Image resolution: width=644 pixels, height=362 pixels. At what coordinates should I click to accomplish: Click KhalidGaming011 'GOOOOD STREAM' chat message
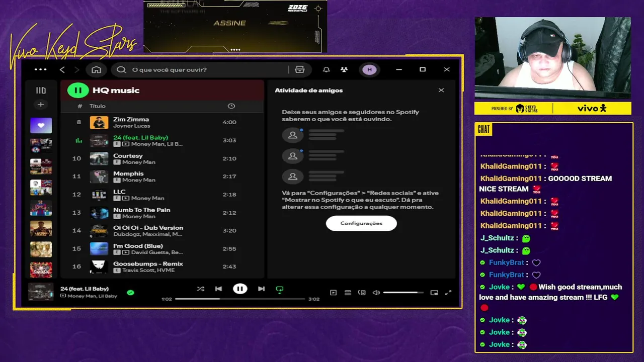pyautogui.click(x=546, y=184)
